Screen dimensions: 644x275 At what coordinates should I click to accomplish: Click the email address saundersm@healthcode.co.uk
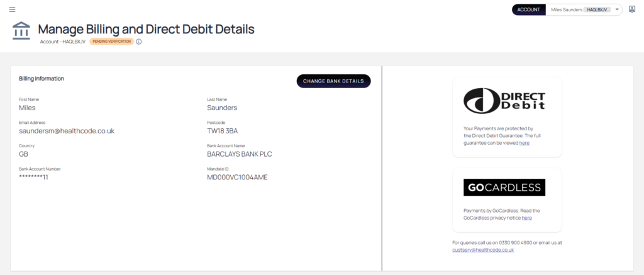pyautogui.click(x=67, y=131)
